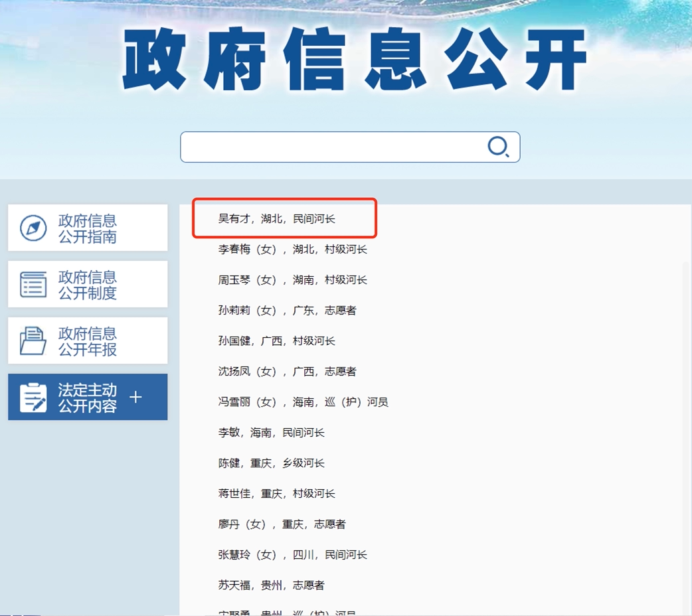Image resolution: width=692 pixels, height=616 pixels.
Task: Open the 政府信息公开年报 menu item
Action: click(x=88, y=341)
